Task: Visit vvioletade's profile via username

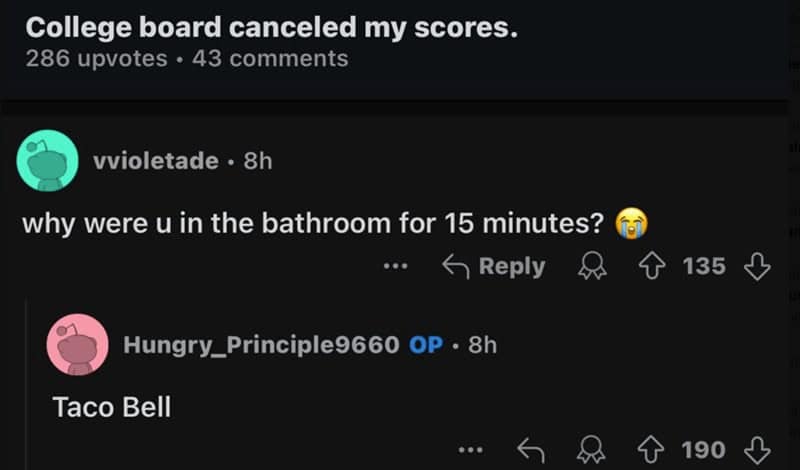Action: click(155, 161)
